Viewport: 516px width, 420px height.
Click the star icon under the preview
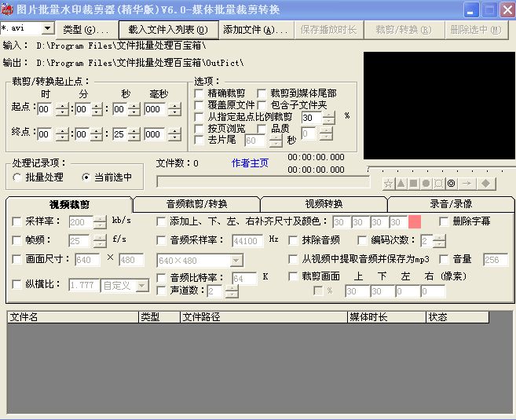pos(388,184)
